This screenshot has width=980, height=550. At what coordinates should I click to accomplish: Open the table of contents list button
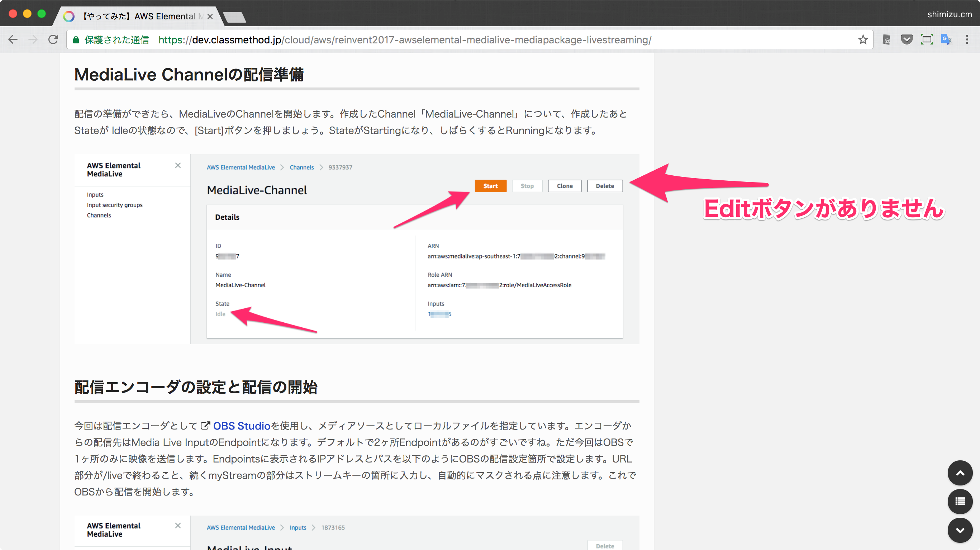[x=960, y=501]
